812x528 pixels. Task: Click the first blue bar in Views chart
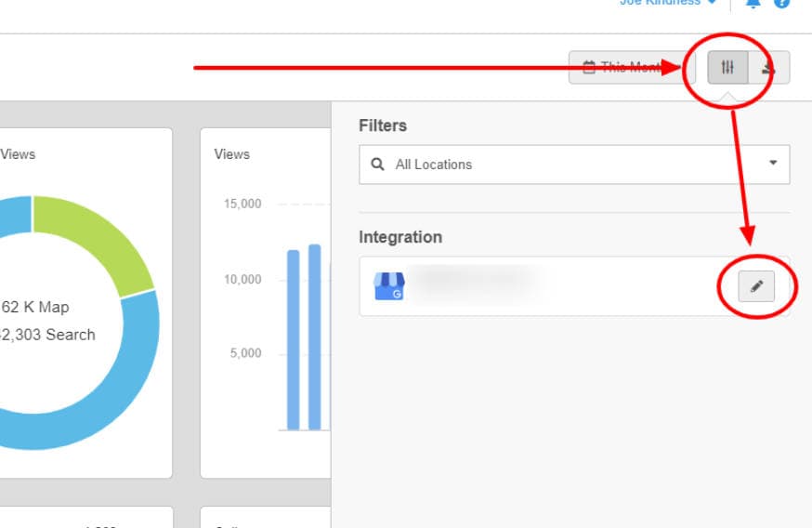[294, 339]
